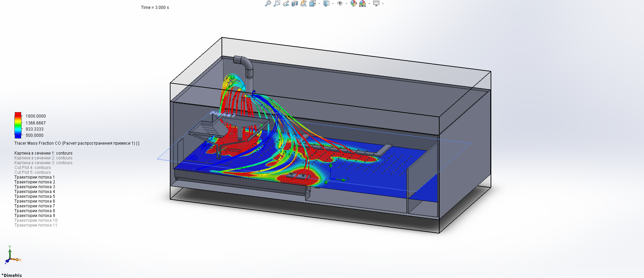The height and width of the screenshot is (278, 644).
Task: Expand the Display Style dropdown arrow
Action: [x=333, y=3]
